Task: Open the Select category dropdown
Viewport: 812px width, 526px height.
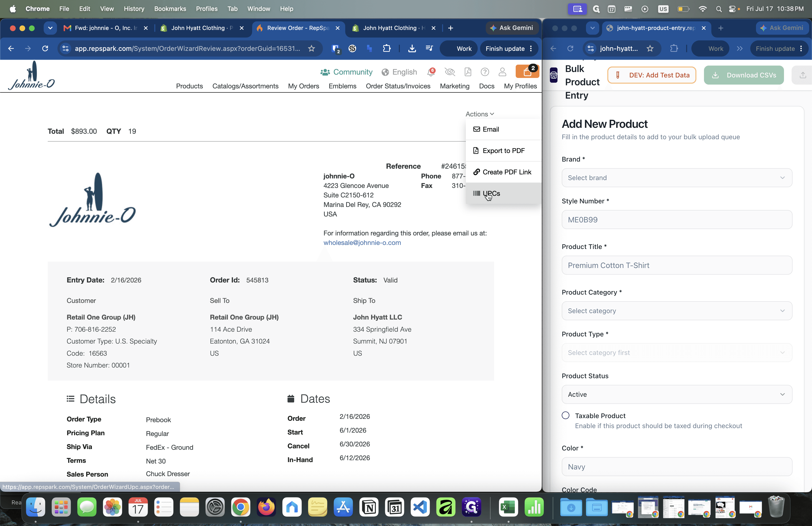Action: [x=677, y=311]
